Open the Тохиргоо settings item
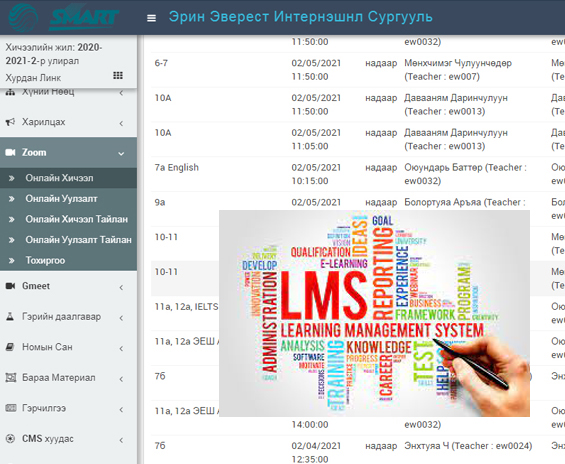 [x=68, y=260]
